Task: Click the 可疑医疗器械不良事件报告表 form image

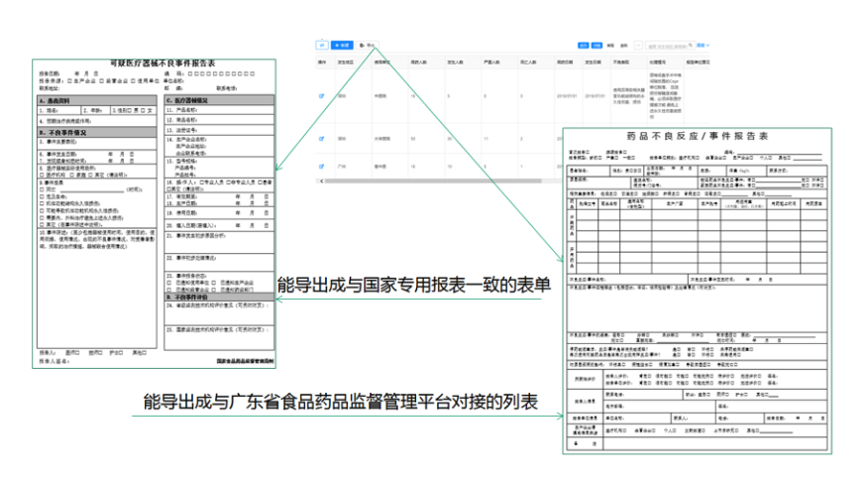Action: pos(154,213)
